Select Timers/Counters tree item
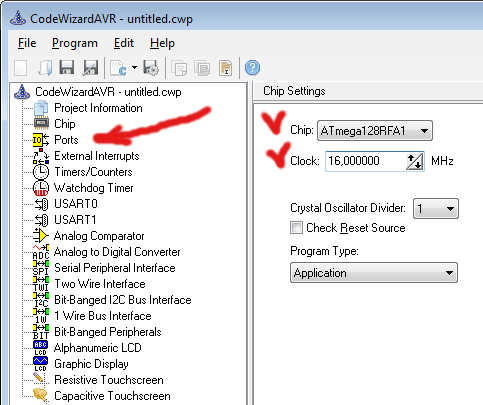 (93, 172)
